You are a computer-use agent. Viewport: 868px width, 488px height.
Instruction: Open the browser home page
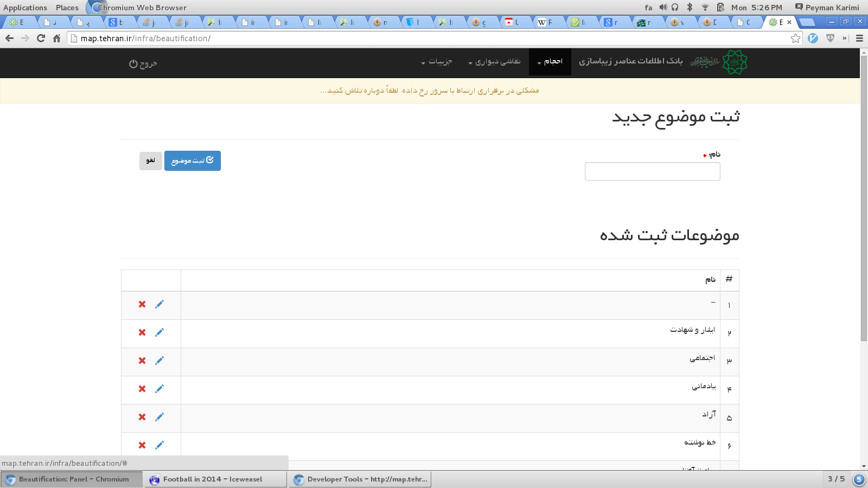(56, 38)
